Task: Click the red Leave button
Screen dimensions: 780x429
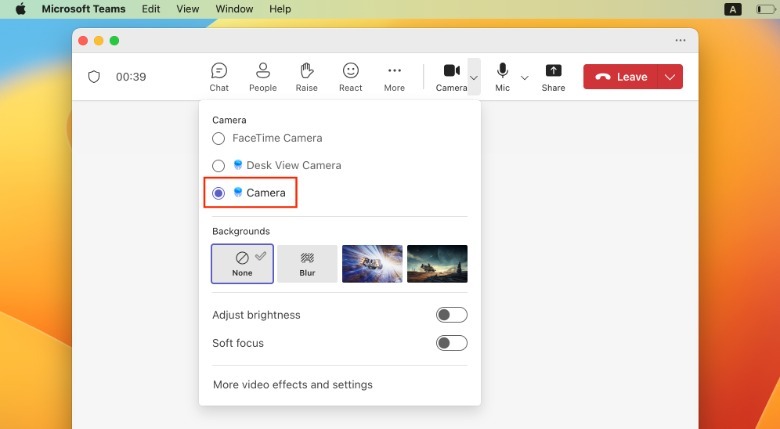Action: coord(621,77)
